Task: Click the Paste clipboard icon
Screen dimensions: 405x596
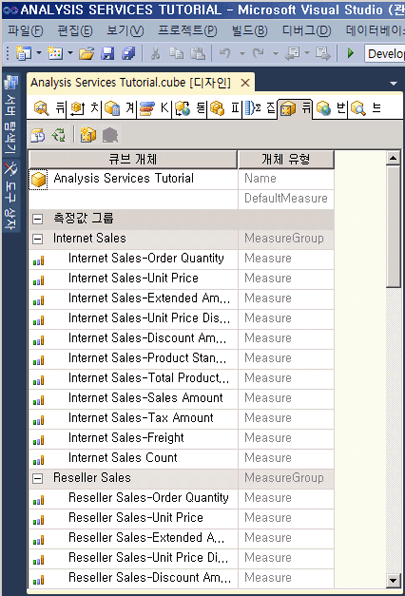Action: click(198, 54)
